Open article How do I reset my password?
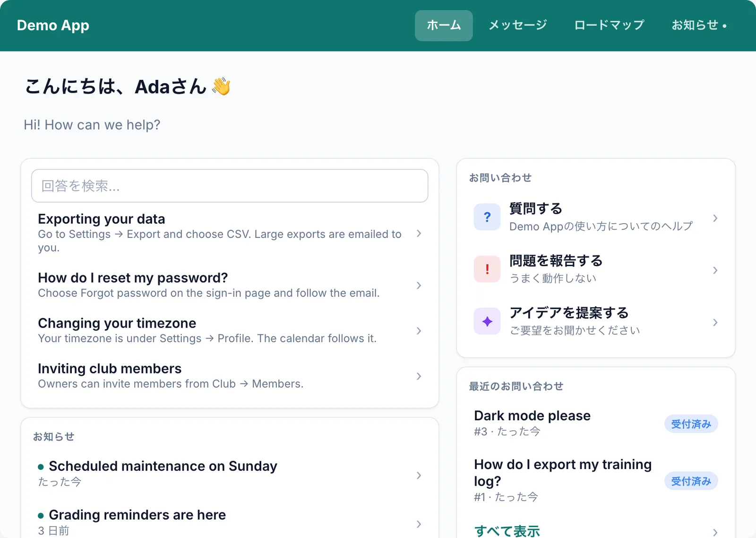The width and height of the screenshot is (756, 538). (x=230, y=286)
